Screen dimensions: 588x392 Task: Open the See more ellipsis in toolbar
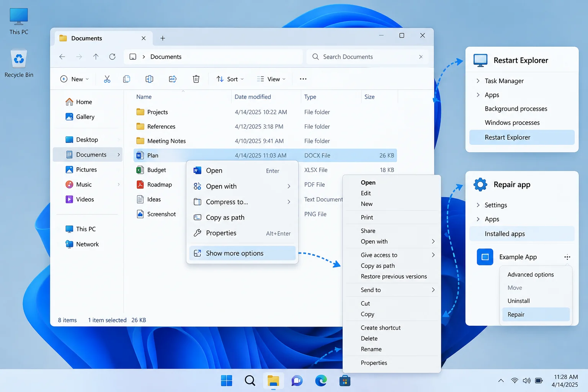[x=303, y=79]
